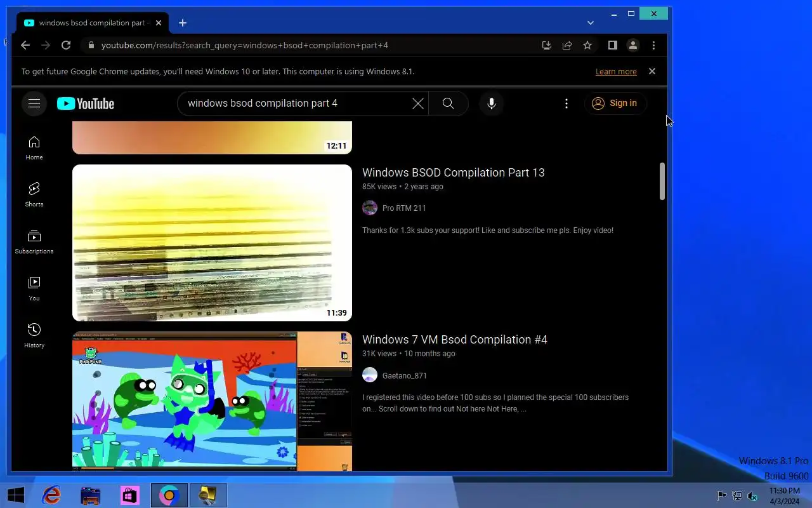Start voice search with the microphone
The width and height of the screenshot is (812, 508).
[x=491, y=104]
